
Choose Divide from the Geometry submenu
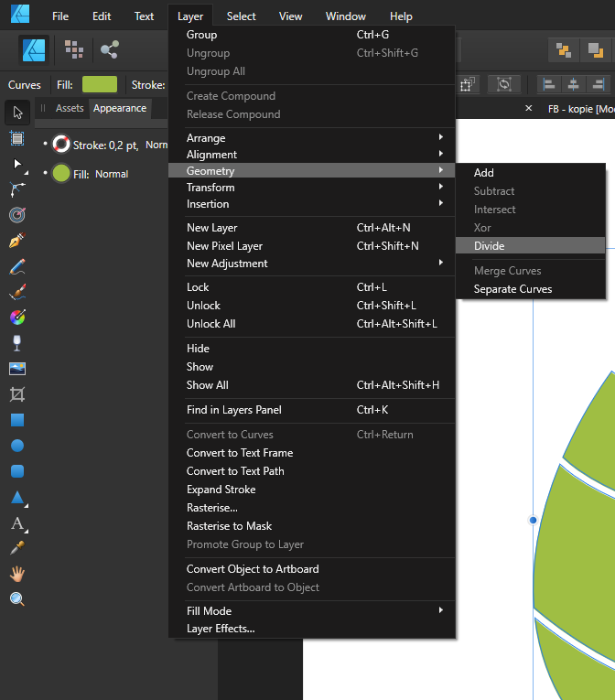[490, 246]
